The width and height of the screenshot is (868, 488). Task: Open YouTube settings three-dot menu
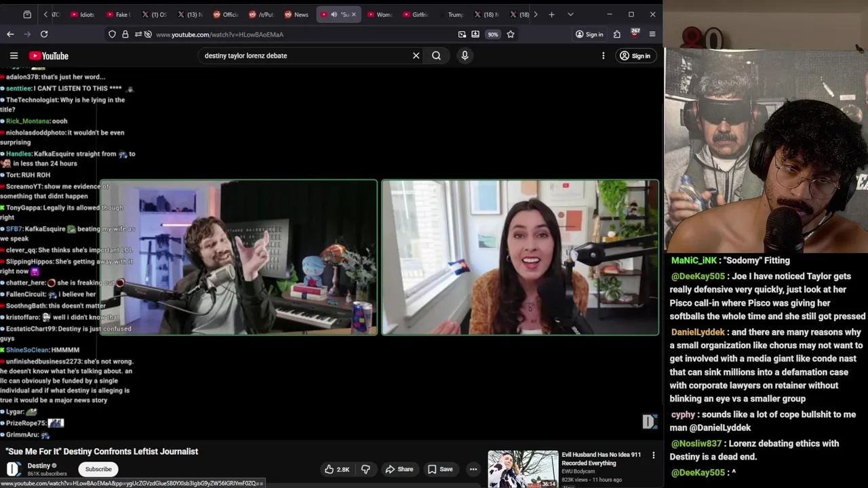603,56
